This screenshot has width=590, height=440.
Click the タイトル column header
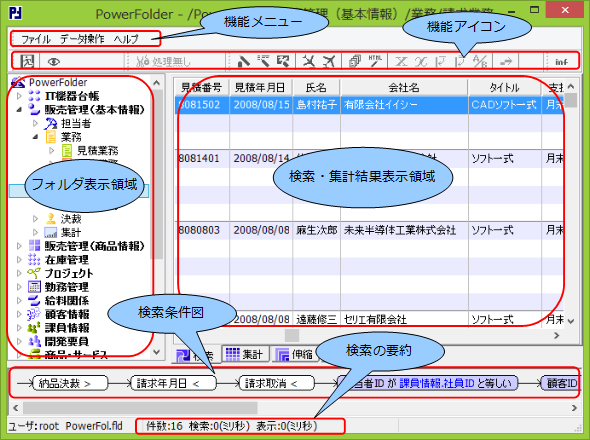tap(504, 88)
